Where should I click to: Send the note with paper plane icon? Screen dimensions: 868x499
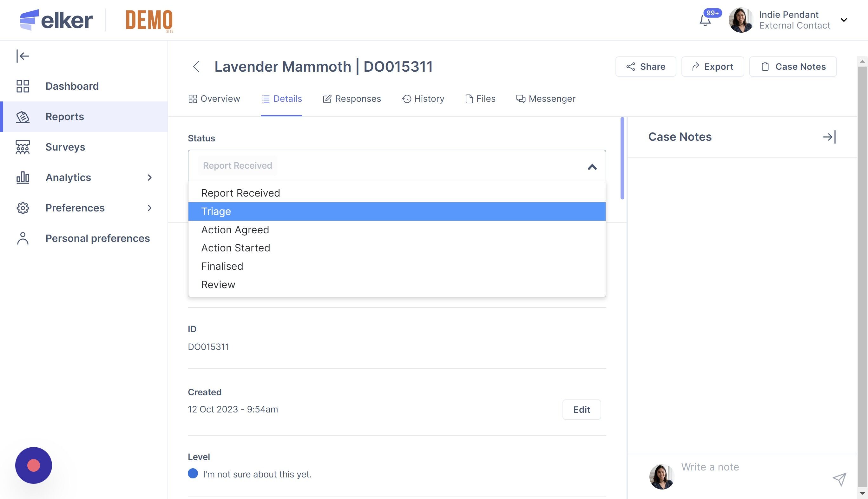coord(839,479)
